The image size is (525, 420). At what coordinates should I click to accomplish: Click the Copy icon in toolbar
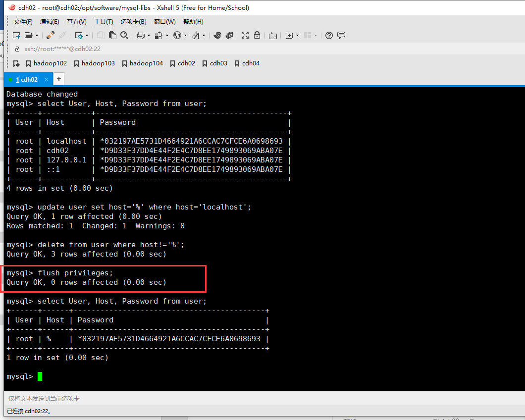101,35
